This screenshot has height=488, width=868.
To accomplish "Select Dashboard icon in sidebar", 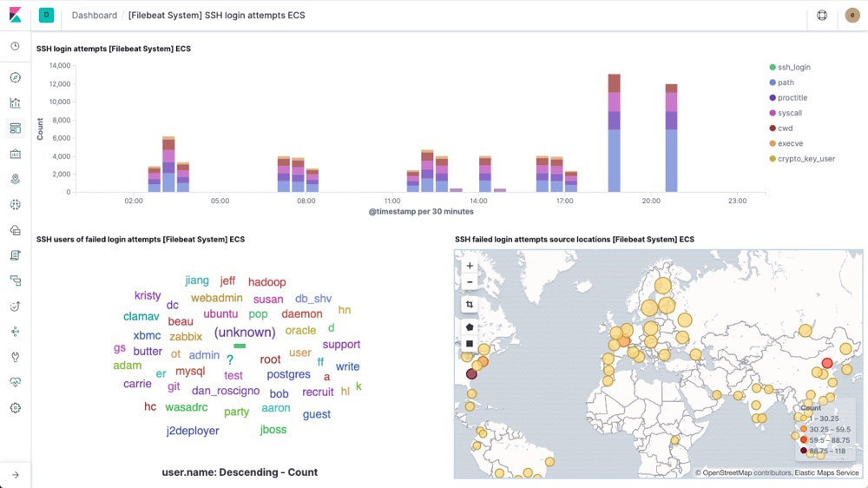I will pyautogui.click(x=16, y=129).
